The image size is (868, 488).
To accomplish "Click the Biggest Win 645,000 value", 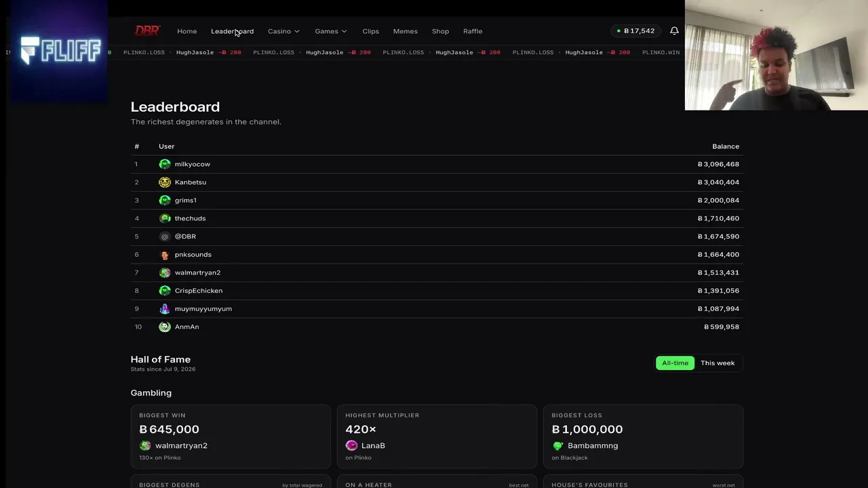I will coord(169,429).
